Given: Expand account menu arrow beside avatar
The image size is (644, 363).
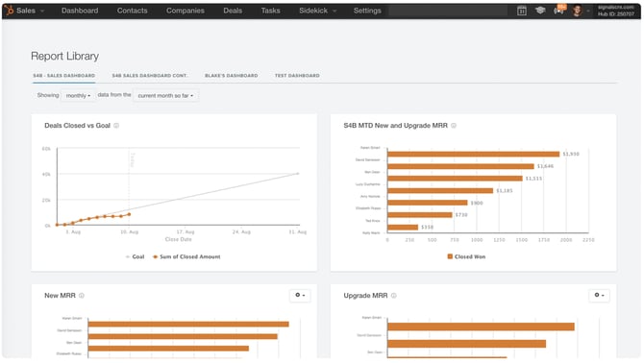Looking at the screenshot, I should coord(588,12).
